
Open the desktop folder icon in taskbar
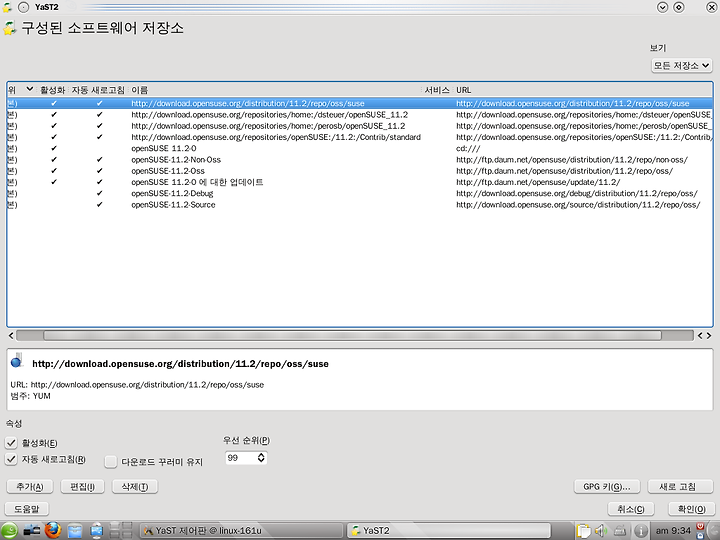32,530
